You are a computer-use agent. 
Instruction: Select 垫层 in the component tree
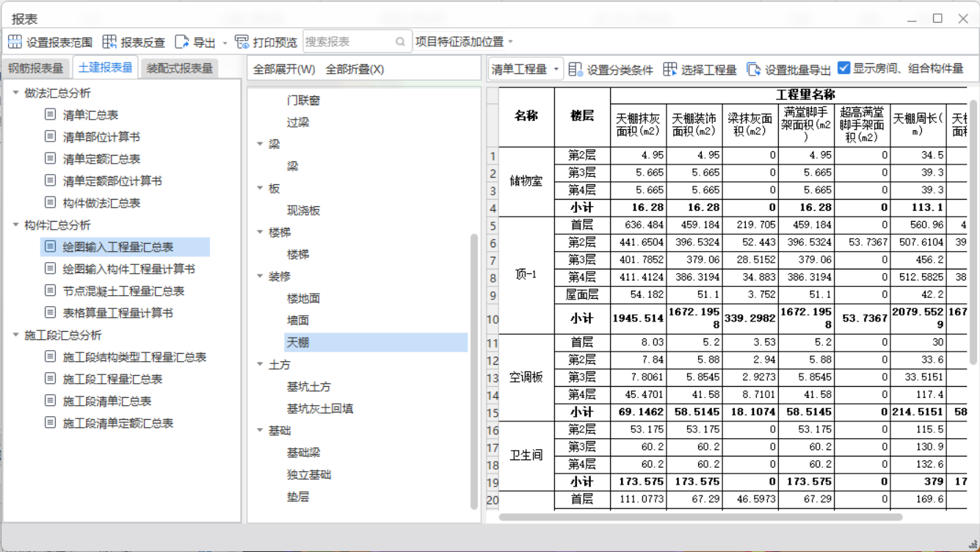coord(298,496)
